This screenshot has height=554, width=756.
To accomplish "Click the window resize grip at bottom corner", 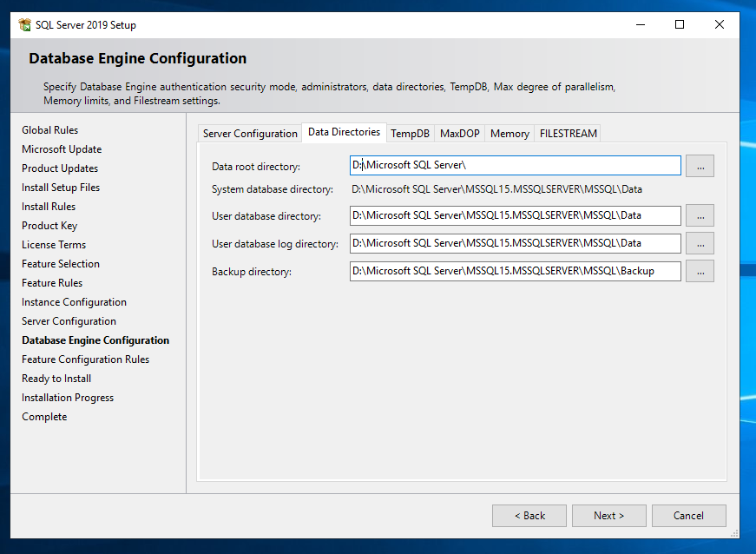I will tap(735, 534).
